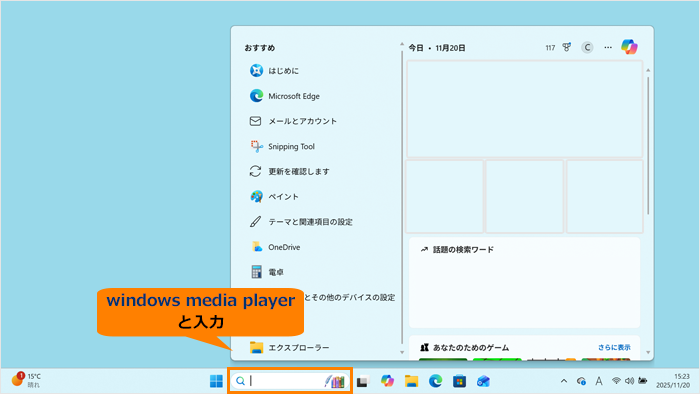Click さらに表示 link for games
This screenshot has height=394, width=700.
coord(614,347)
